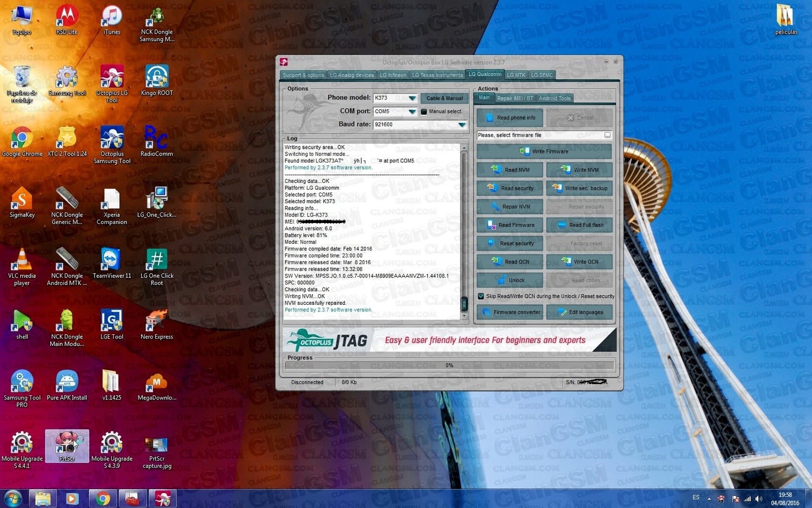Click the firmware file browse button
The image size is (812, 508).
(607, 135)
